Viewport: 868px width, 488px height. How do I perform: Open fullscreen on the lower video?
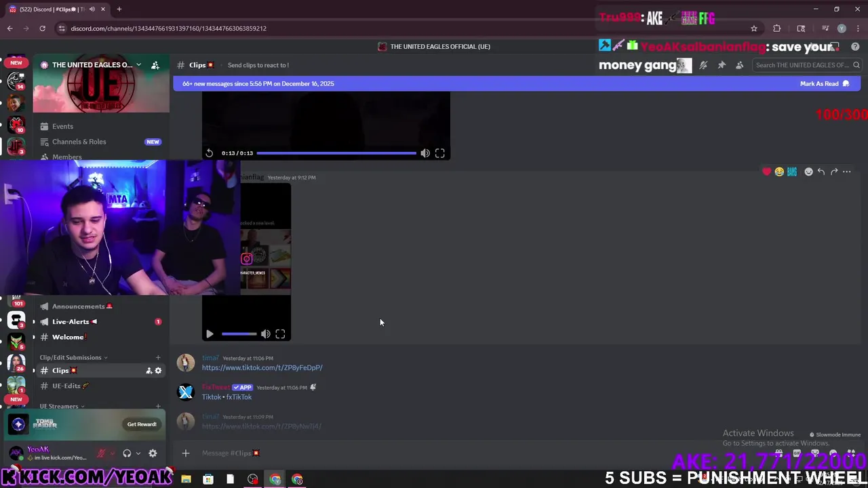280,334
